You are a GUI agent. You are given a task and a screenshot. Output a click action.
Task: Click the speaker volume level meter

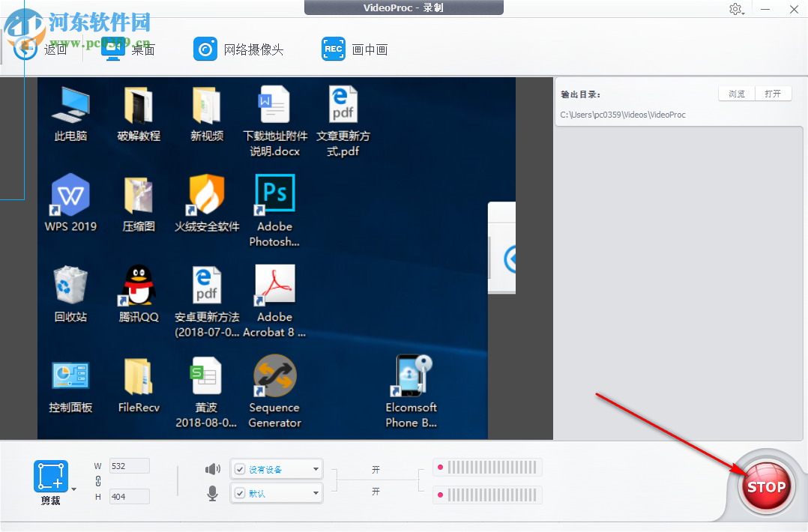487,468
